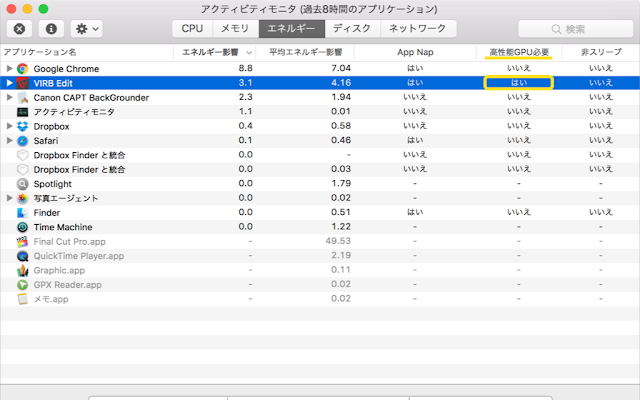Click the Canon CAPT BackGrounder icon
The image size is (640, 400).
point(22,98)
